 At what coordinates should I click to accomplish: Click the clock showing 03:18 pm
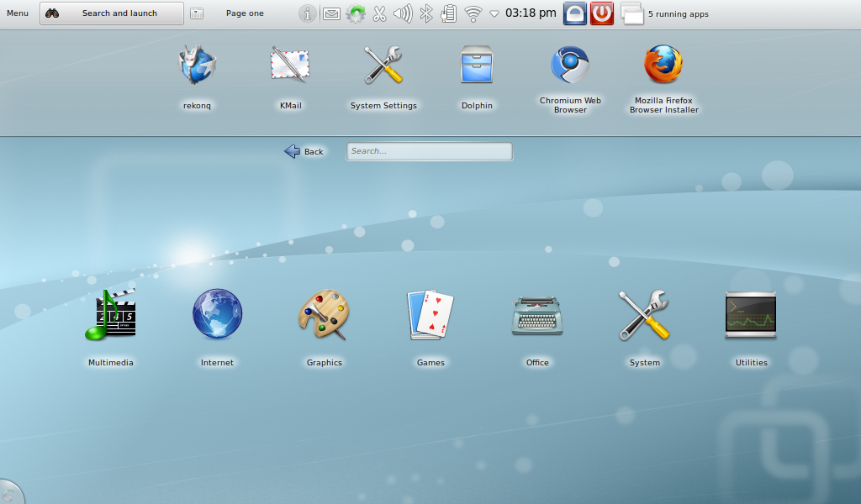pyautogui.click(x=531, y=13)
